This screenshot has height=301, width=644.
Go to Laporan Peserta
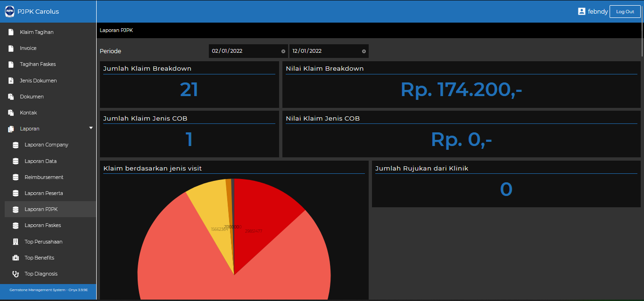pos(44,193)
